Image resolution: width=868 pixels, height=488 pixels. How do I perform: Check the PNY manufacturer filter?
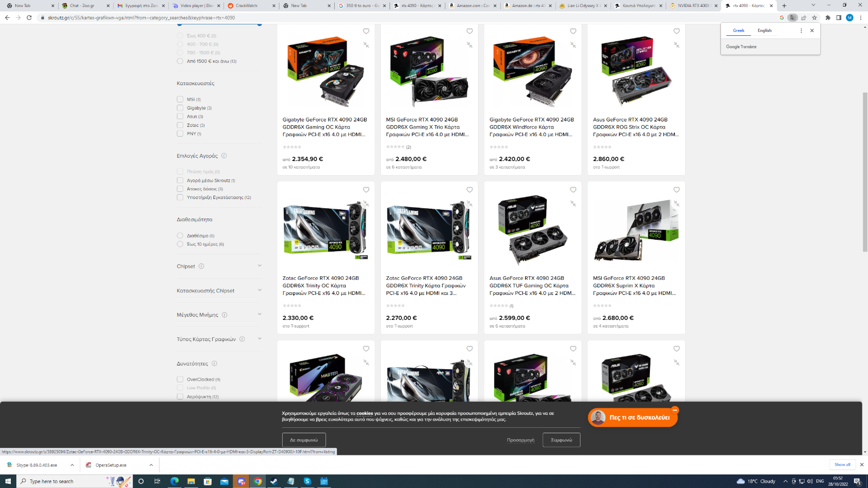tap(180, 133)
